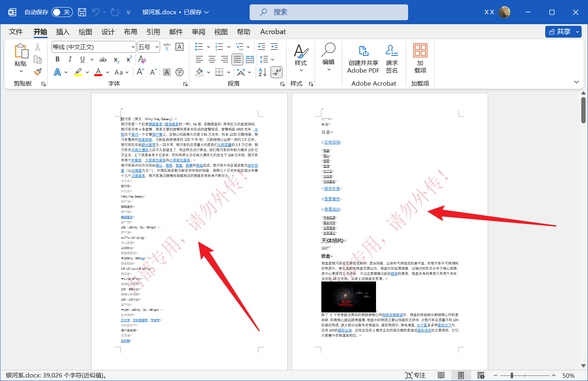Click the Add-ins icon

[x=420, y=59]
